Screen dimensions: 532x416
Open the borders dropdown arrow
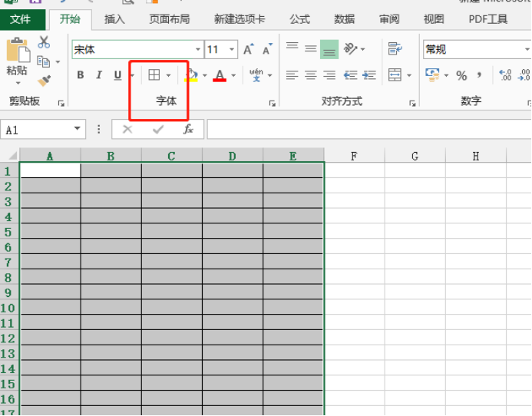(x=169, y=75)
